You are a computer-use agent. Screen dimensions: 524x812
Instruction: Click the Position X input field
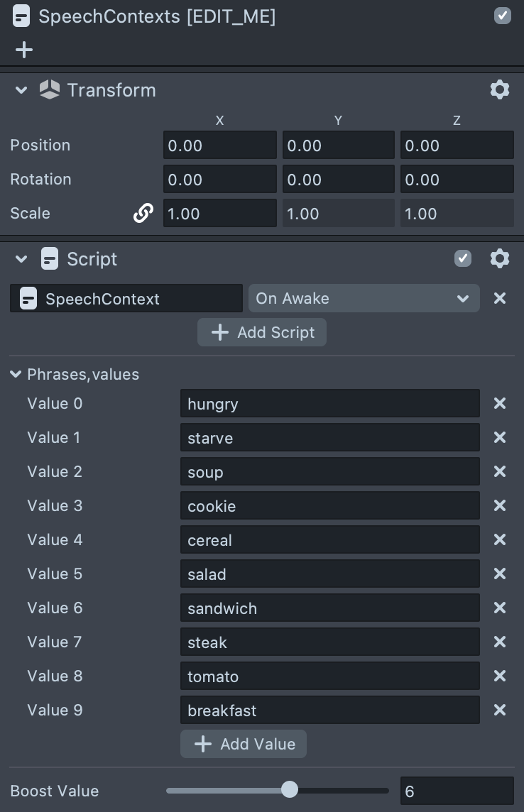[x=219, y=146]
